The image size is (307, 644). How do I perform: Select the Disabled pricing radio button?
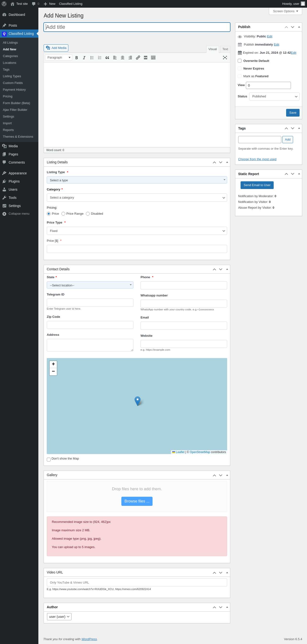point(88,214)
